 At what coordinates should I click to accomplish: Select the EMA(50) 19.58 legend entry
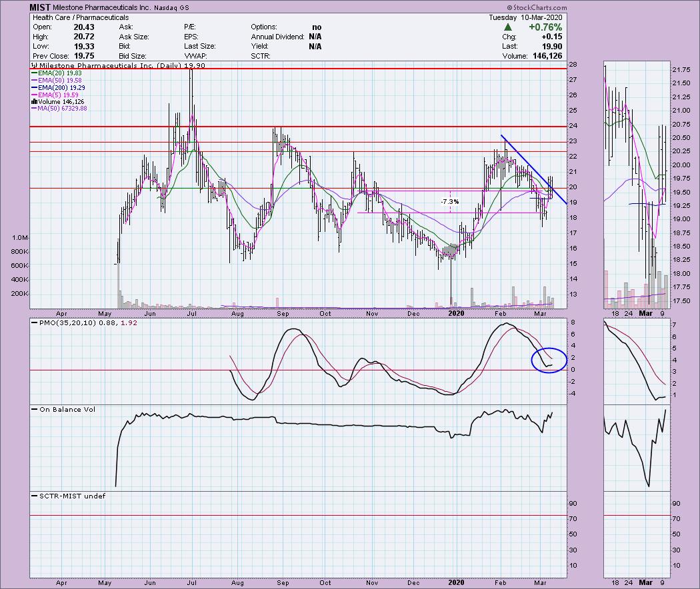(56, 81)
